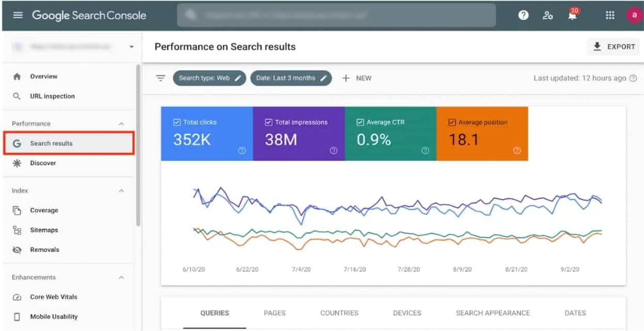This screenshot has width=644, height=331.
Task: Click the Last updated: 12 hours ago text
Action: 580,78
